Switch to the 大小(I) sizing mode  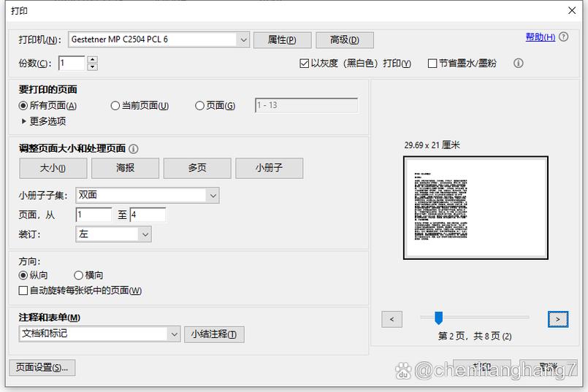[x=53, y=168]
